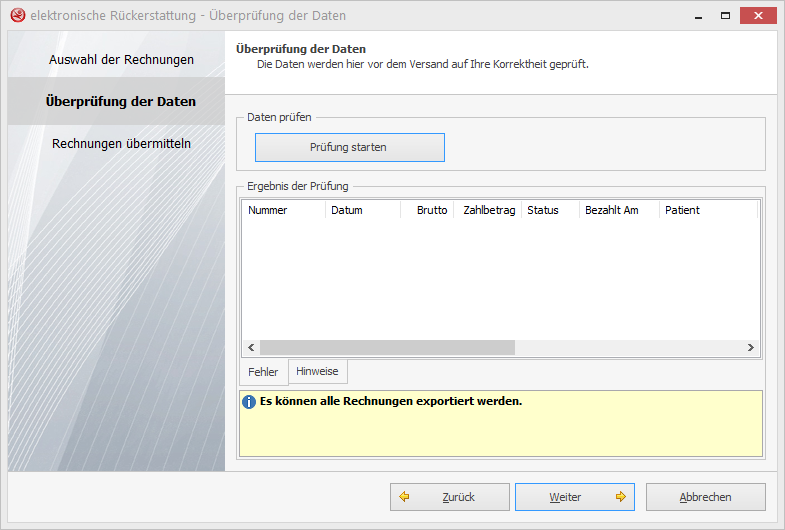Start the check with Prüfung starten
785x530 pixels.
tap(348, 147)
